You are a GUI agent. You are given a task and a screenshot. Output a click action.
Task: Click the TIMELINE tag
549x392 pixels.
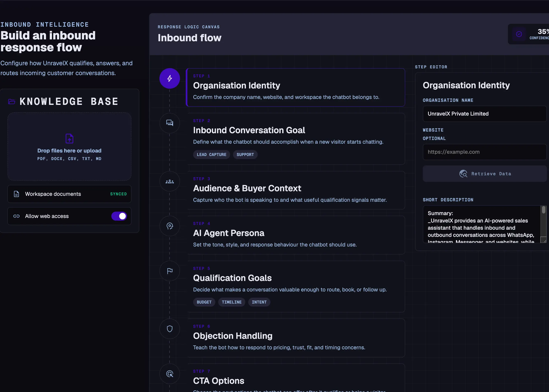click(x=232, y=302)
